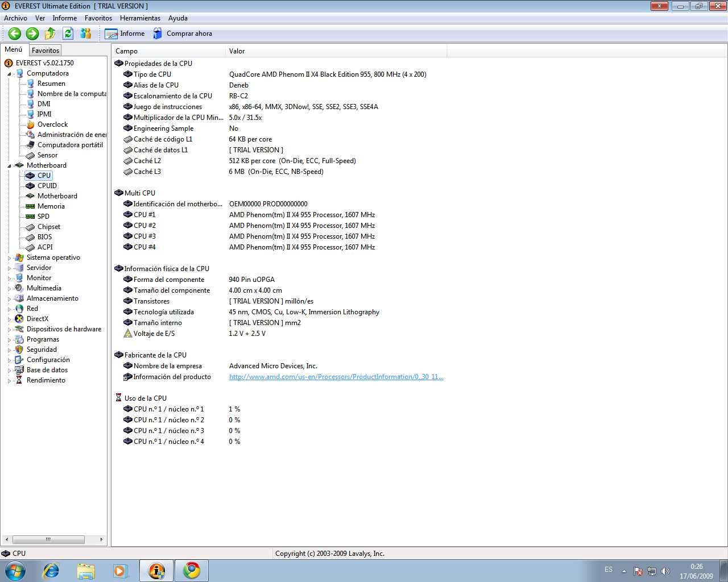Open Google Chrome from the taskbar
This screenshot has height=582, width=728.
point(192,571)
